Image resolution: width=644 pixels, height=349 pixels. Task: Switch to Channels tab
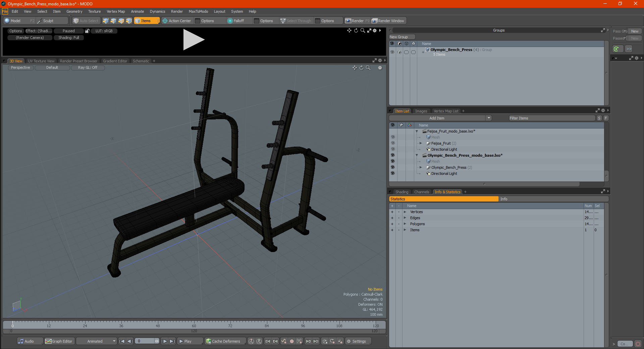421,192
